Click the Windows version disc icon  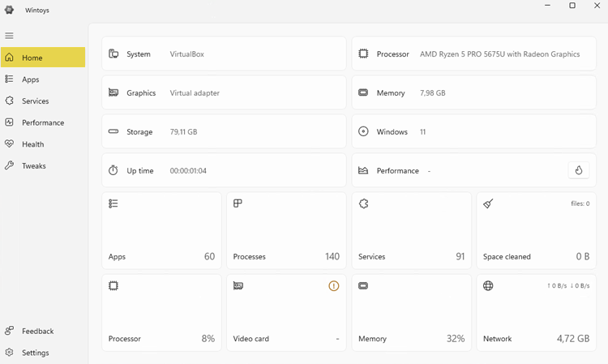click(x=363, y=132)
